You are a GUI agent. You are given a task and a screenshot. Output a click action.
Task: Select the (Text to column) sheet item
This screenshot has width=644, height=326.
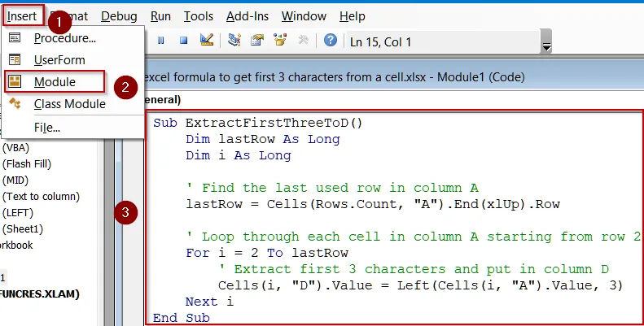pyautogui.click(x=41, y=197)
